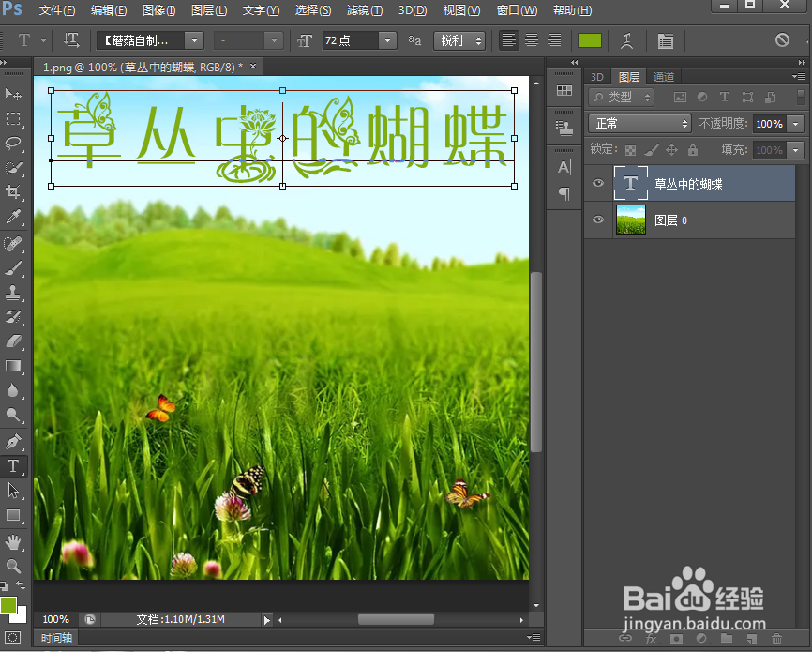Select the Brush tool
Image resolution: width=812 pixels, height=652 pixels.
coord(13,268)
